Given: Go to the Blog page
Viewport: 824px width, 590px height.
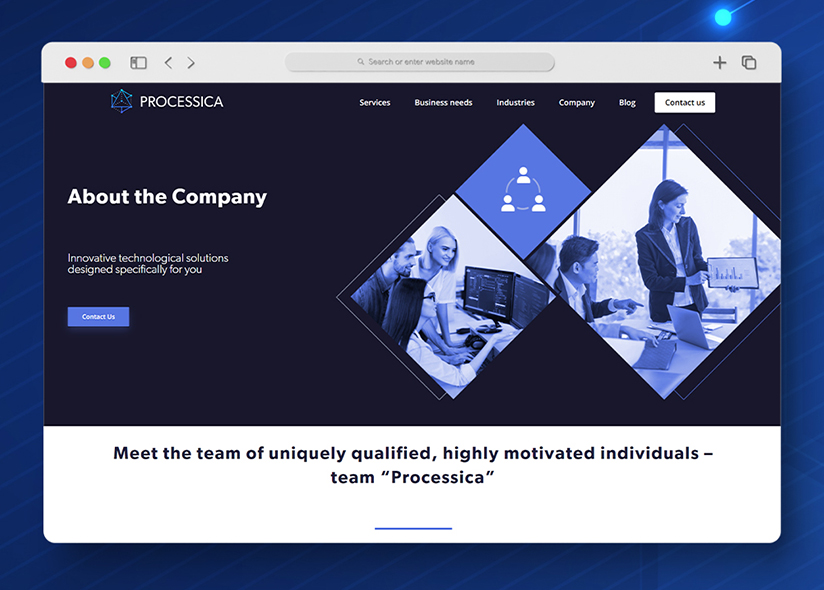Looking at the screenshot, I should click(627, 102).
